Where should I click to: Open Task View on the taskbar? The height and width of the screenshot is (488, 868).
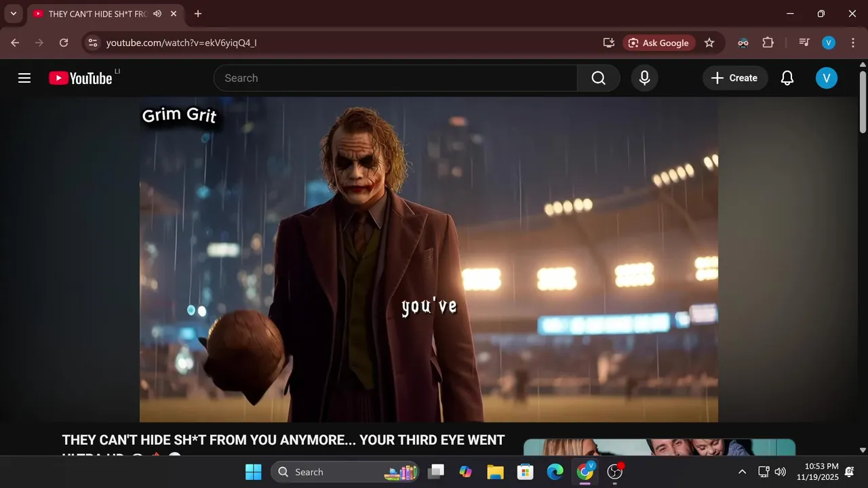tap(435, 472)
